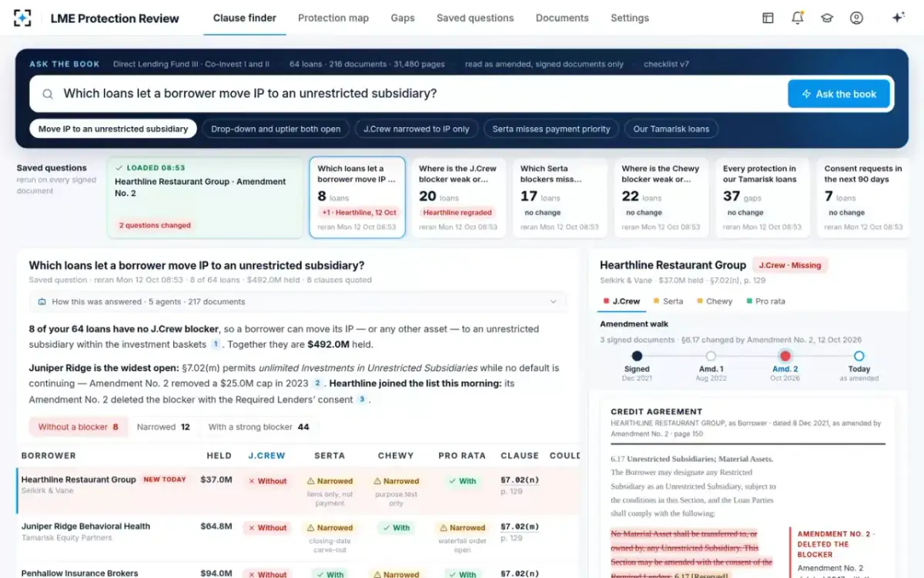Open the Gaps tab
The height and width of the screenshot is (578, 924).
click(x=403, y=18)
